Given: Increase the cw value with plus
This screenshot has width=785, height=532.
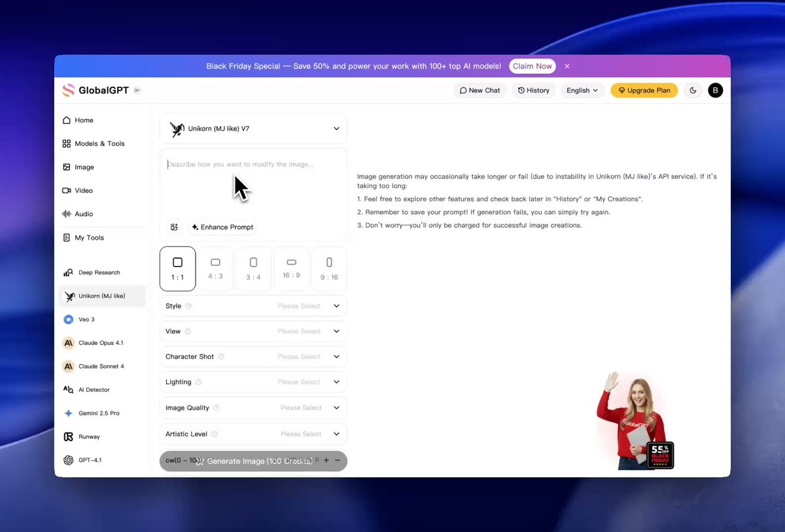Looking at the screenshot, I should tap(326, 461).
